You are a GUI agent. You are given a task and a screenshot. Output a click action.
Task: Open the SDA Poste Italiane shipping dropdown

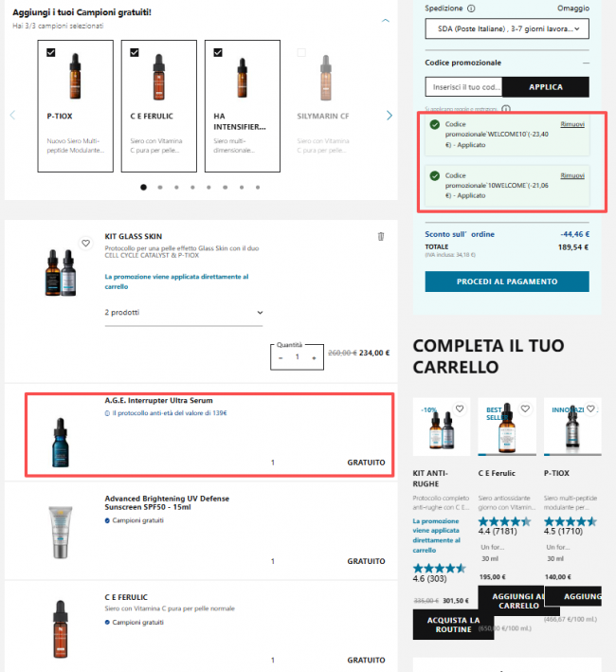[507, 28]
